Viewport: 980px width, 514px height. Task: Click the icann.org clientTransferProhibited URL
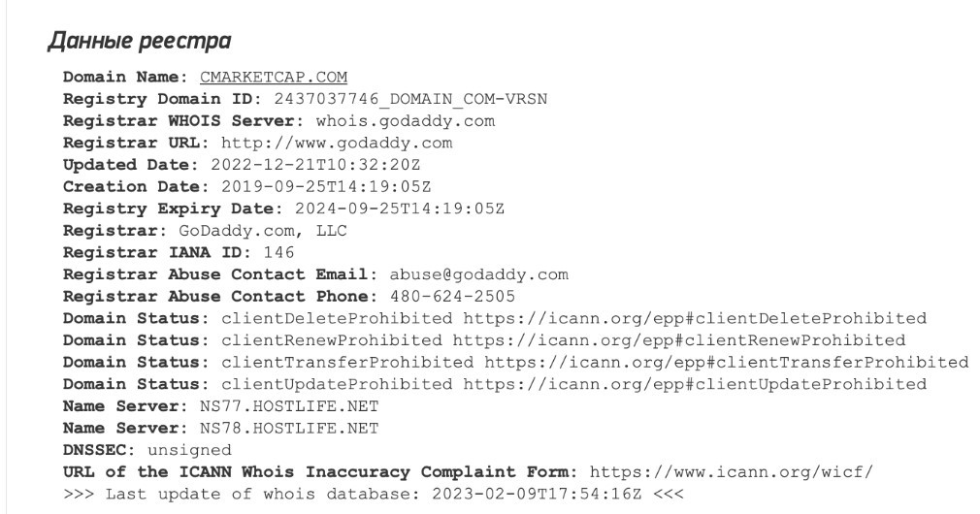point(726,363)
